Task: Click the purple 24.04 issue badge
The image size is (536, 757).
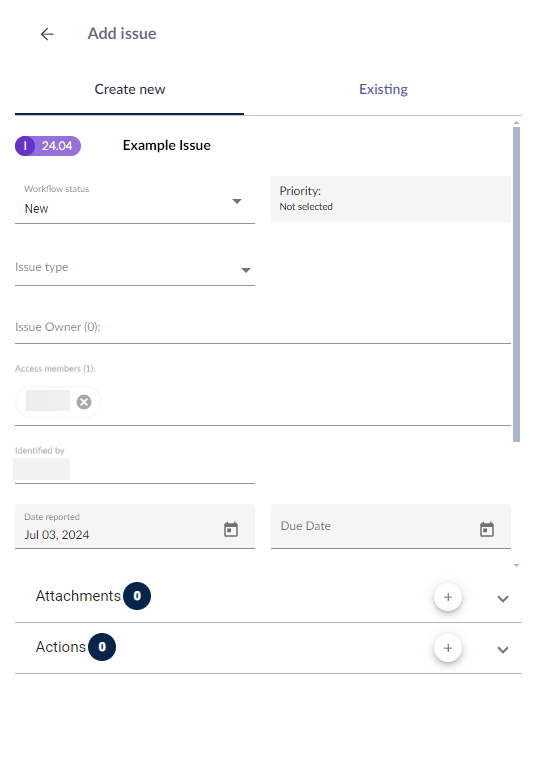Action: 48,146
